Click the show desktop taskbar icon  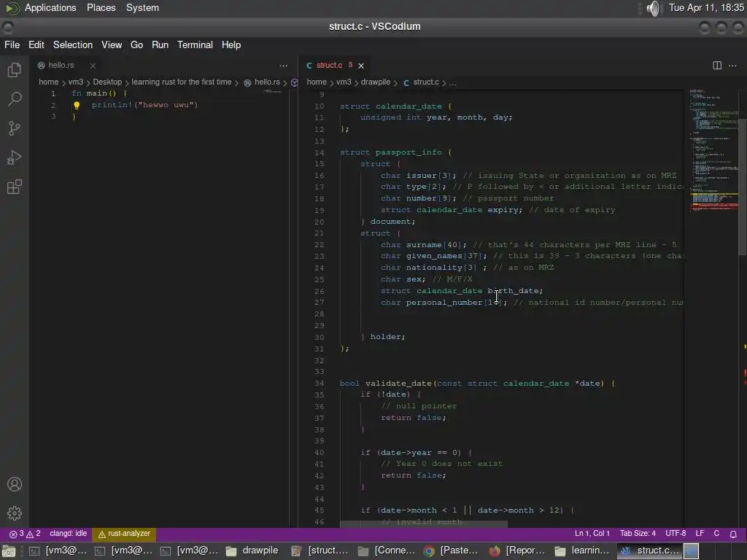9,551
